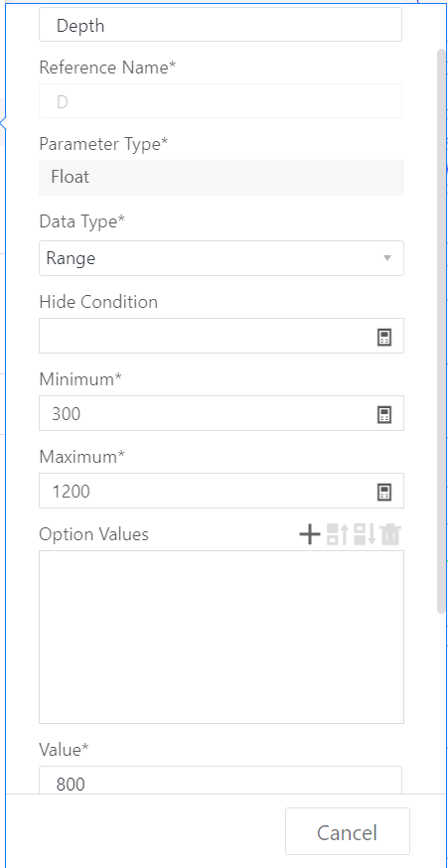
Task: Delete option value with trash icon
Action: [x=390, y=534]
